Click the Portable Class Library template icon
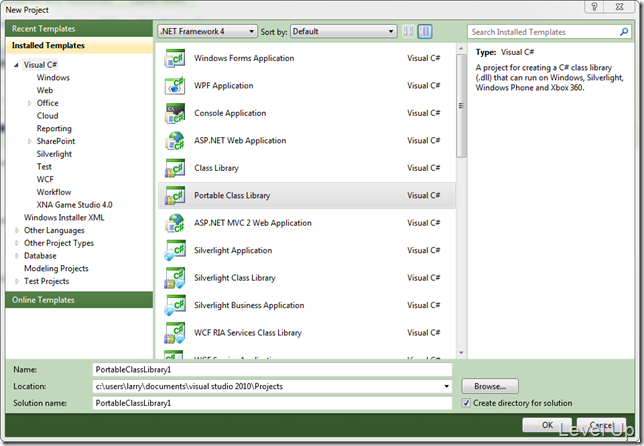The width and height of the screenshot is (644, 446). [x=175, y=195]
